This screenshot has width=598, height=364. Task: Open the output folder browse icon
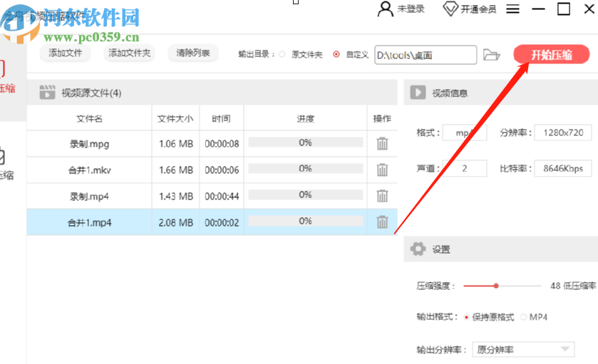pos(491,55)
